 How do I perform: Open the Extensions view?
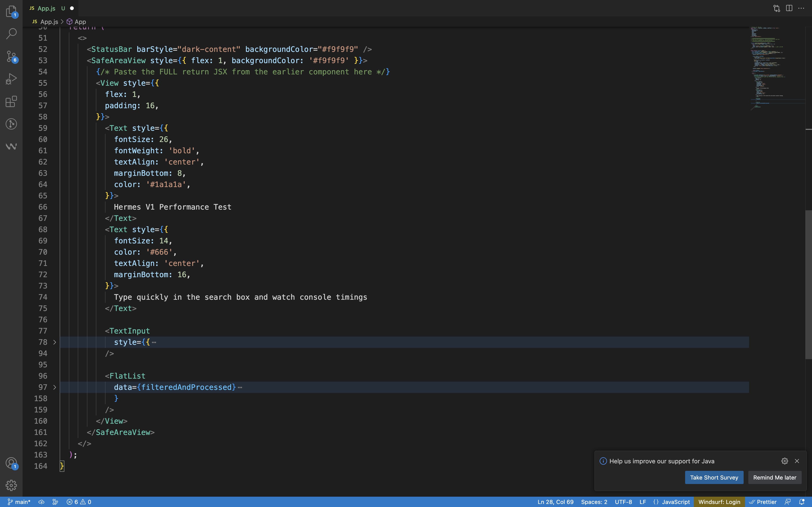click(x=11, y=101)
